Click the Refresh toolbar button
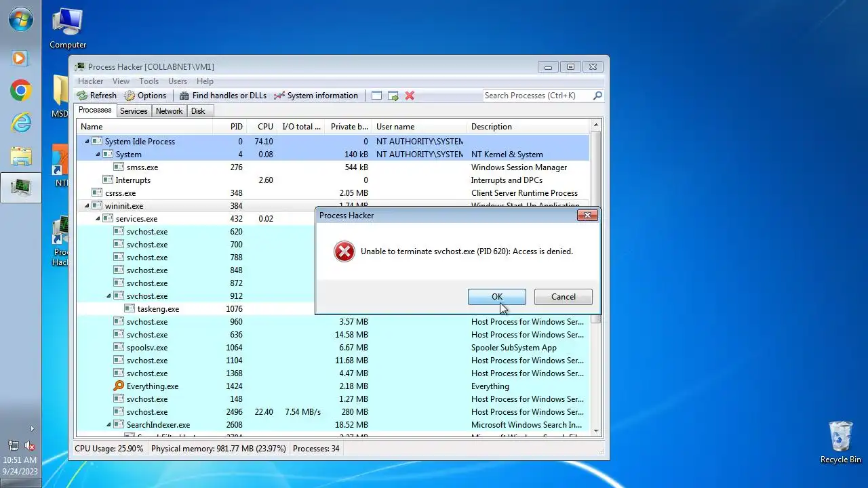Image resolution: width=868 pixels, height=488 pixels. coord(96,96)
